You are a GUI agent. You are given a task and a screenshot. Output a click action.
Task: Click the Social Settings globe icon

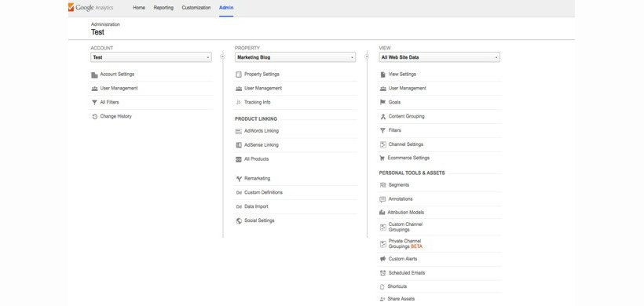pyautogui.click(x=239, y=220)
